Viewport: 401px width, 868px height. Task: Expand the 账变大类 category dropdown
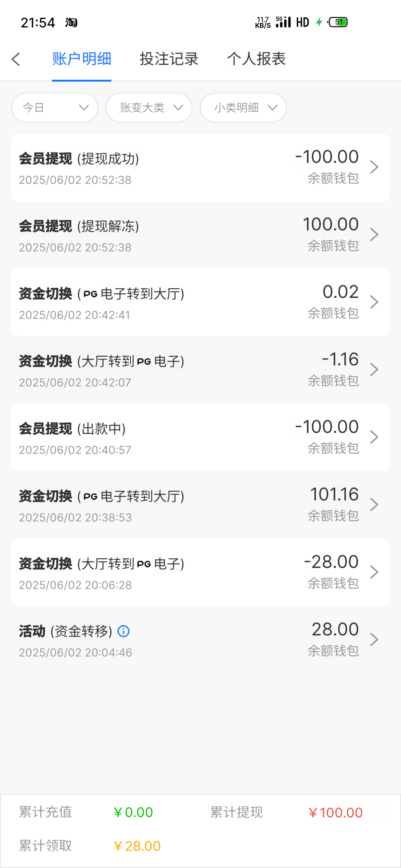(149, 108)
